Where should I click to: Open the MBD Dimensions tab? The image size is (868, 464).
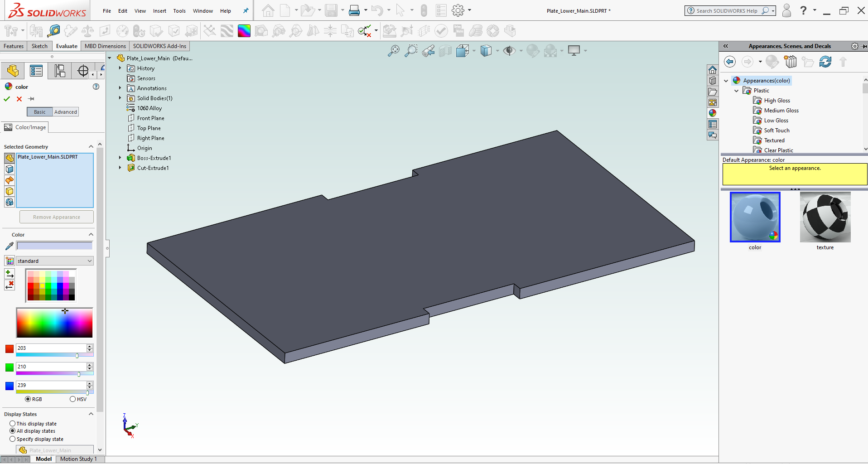click(x=105, y=46)
